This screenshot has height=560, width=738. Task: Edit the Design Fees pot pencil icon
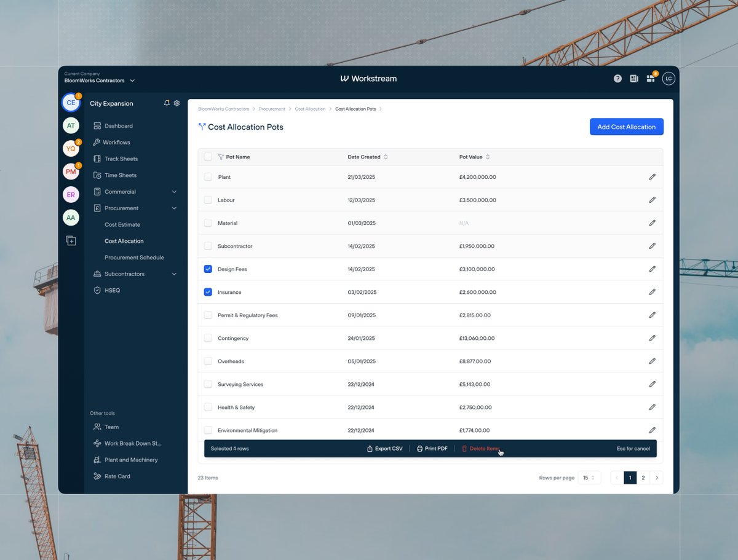pyautogui.click(x=653, y=269)
